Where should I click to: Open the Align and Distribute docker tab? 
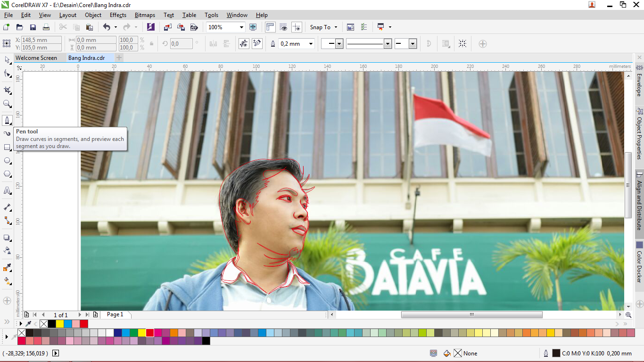[639, 204]
